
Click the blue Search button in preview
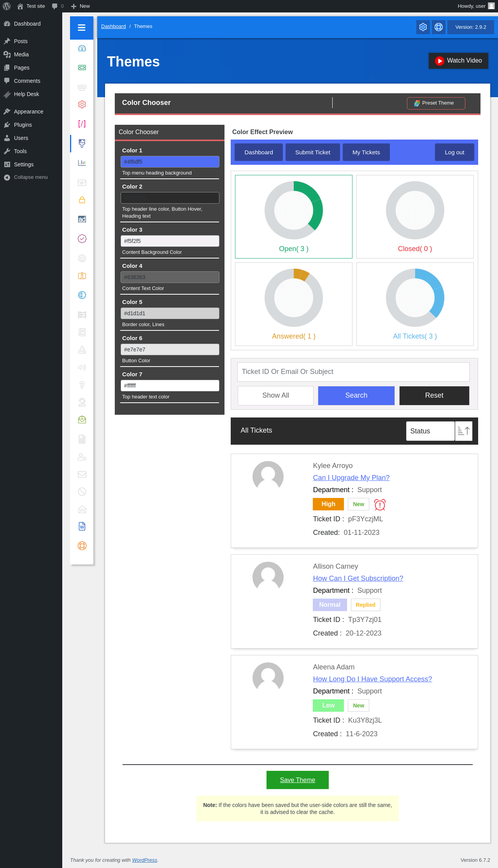pos(356,395)
